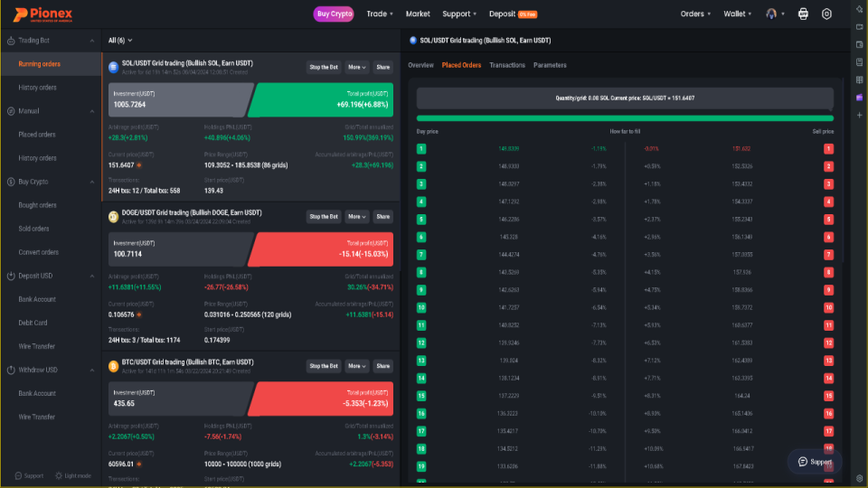Collapse the Trading Bot sidebar section
Screen dimensions: 868x488
pos(92,41)
